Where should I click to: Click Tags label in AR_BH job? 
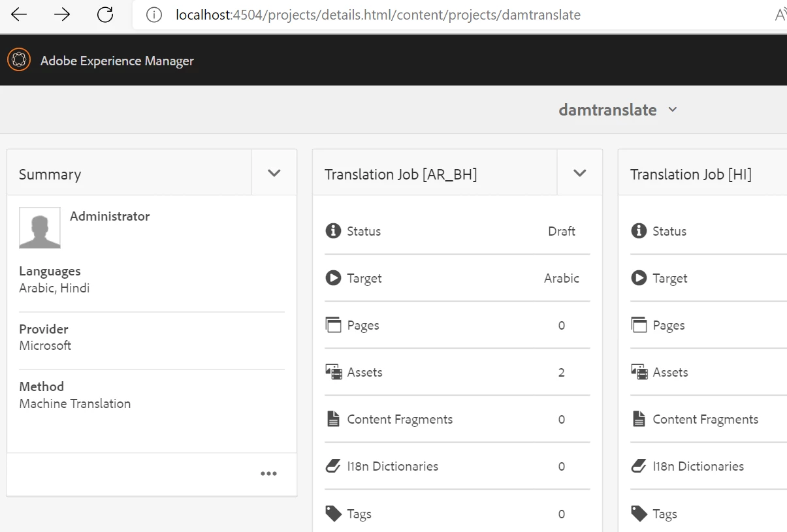[359, 514]
